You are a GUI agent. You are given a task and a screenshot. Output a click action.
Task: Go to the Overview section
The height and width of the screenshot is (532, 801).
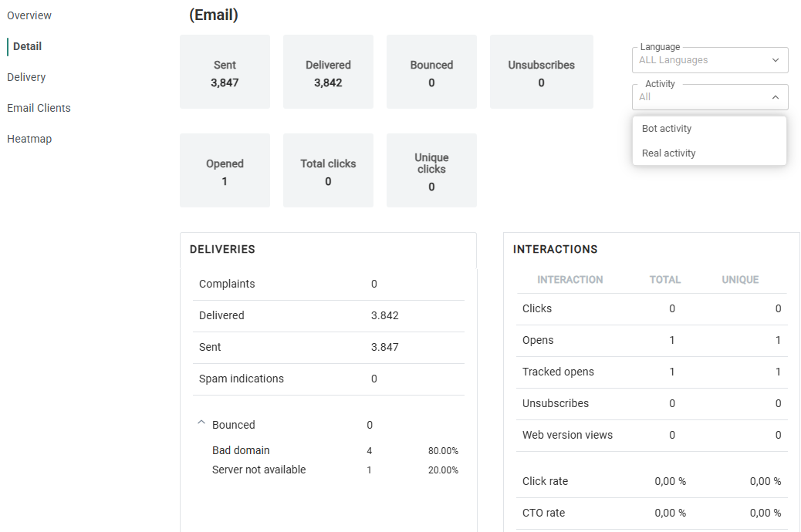click(29, 15)
